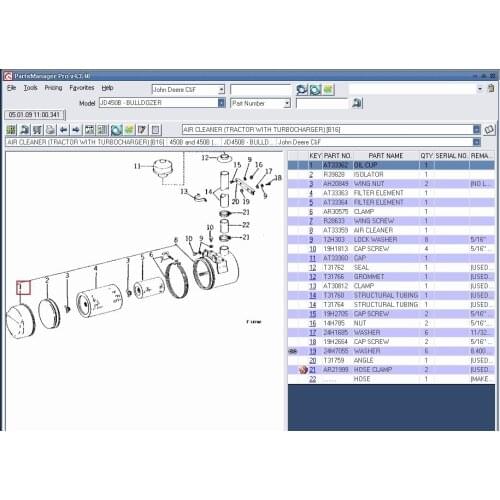This screenshot has width=500, height=500.
Task: Click the red ball icon on row 21
Action: coord(303,370)
